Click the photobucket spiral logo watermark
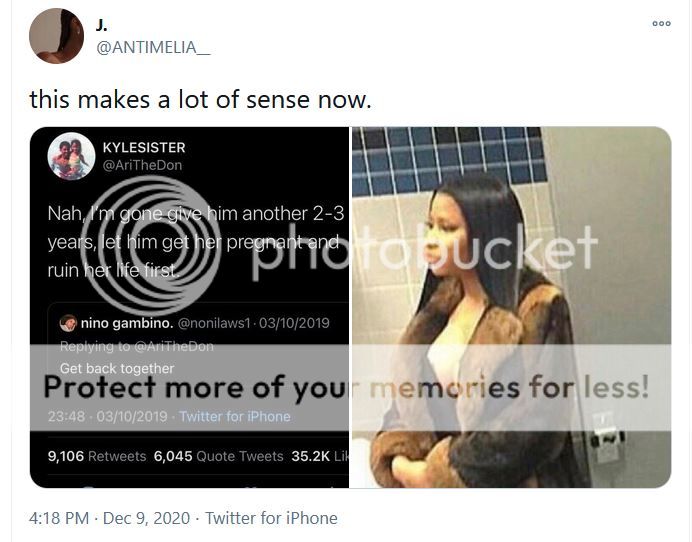 pos(151,245)
